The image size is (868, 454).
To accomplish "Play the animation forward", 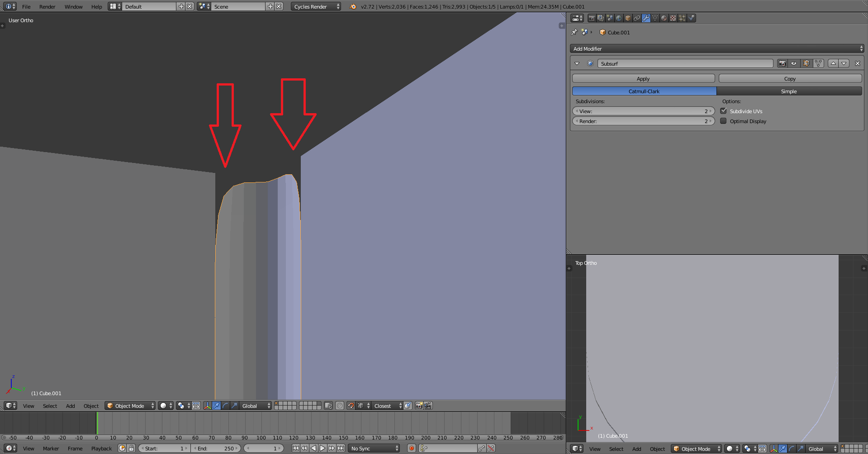I will pyautogui.click(x=323, y=448).
